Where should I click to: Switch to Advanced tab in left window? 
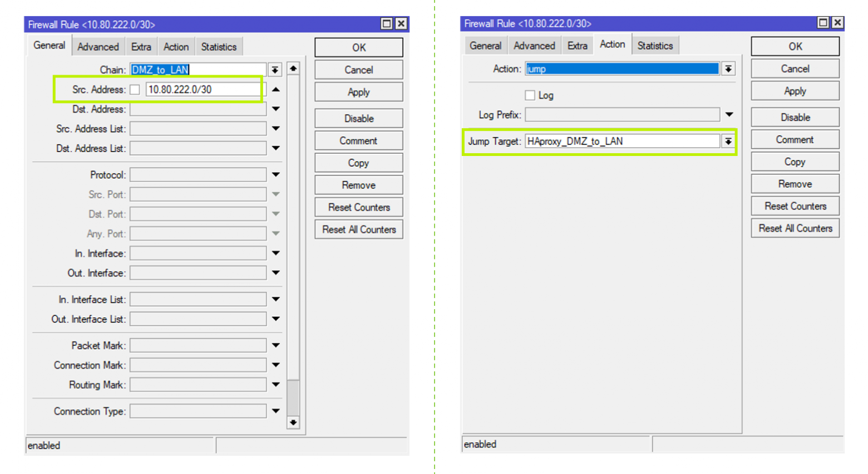coord(98,47)
